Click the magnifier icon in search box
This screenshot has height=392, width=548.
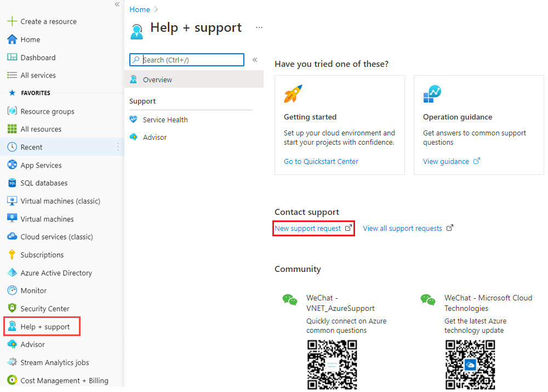tap(136, 59)
